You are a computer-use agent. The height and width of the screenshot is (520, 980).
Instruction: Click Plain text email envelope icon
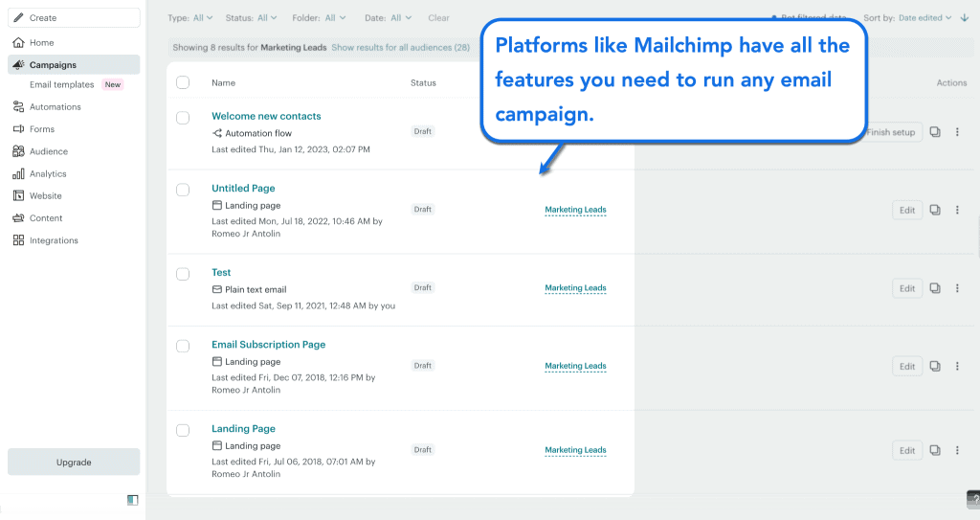point(217,290)
